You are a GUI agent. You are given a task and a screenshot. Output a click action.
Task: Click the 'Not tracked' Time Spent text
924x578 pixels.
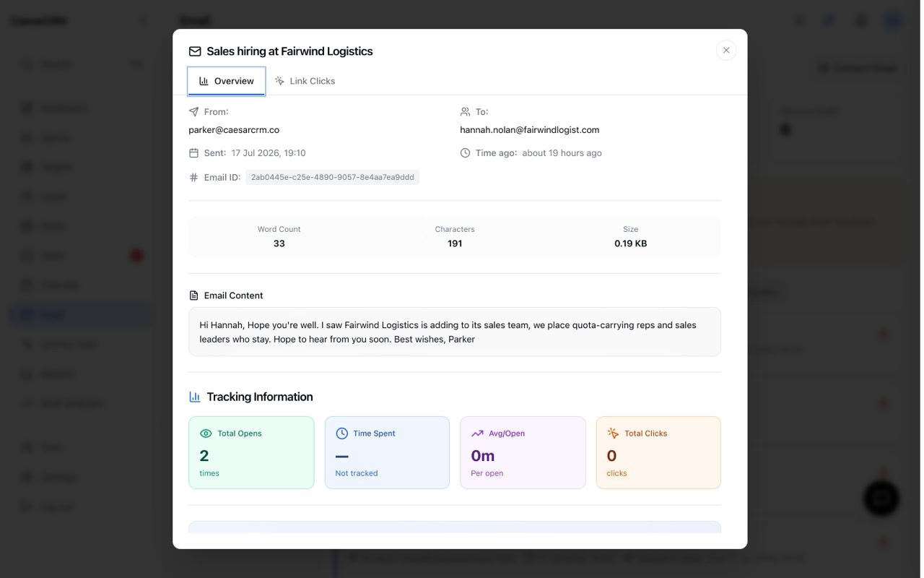tap(357, 473)
